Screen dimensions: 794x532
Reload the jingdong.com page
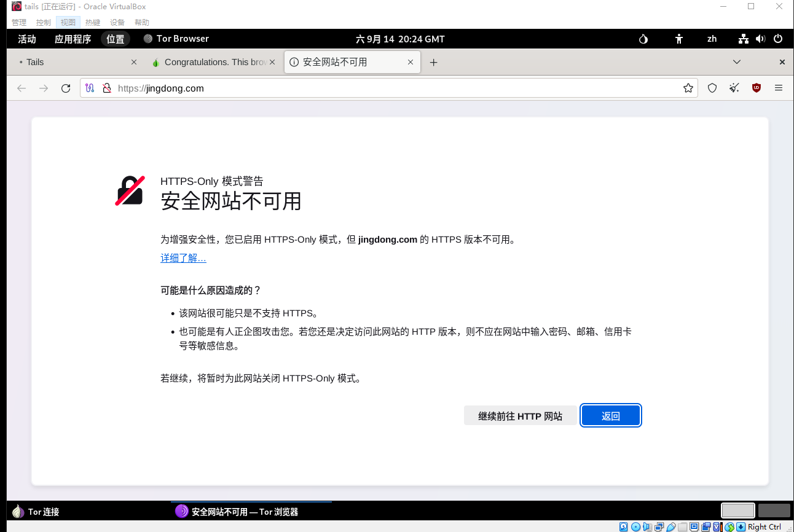(66, 88)
